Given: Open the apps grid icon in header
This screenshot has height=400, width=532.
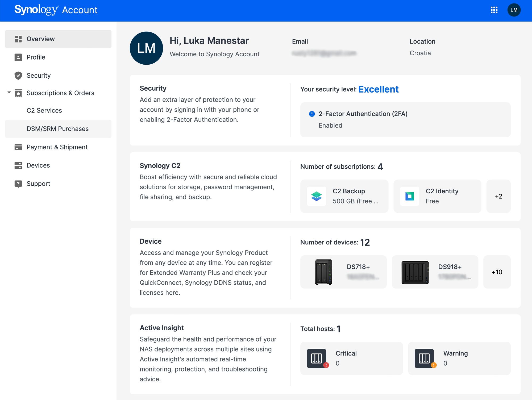Looking at the screenshot, I should point(494,10).
